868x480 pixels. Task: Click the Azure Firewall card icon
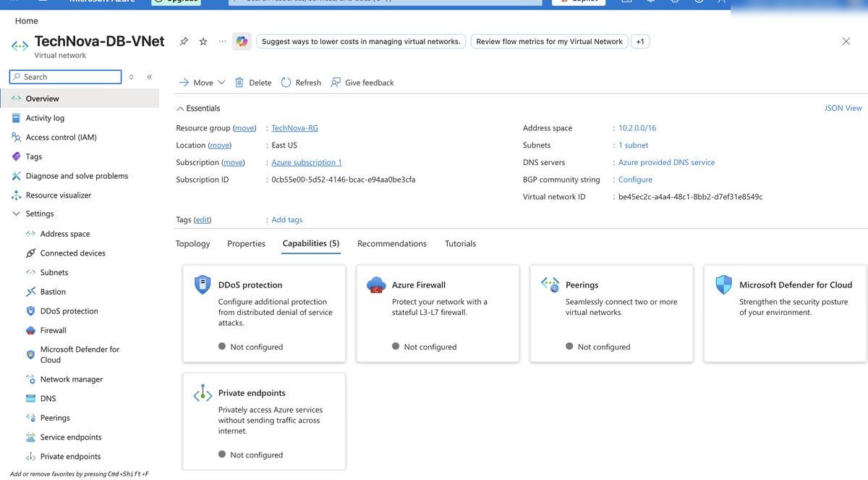pos(376,285)
